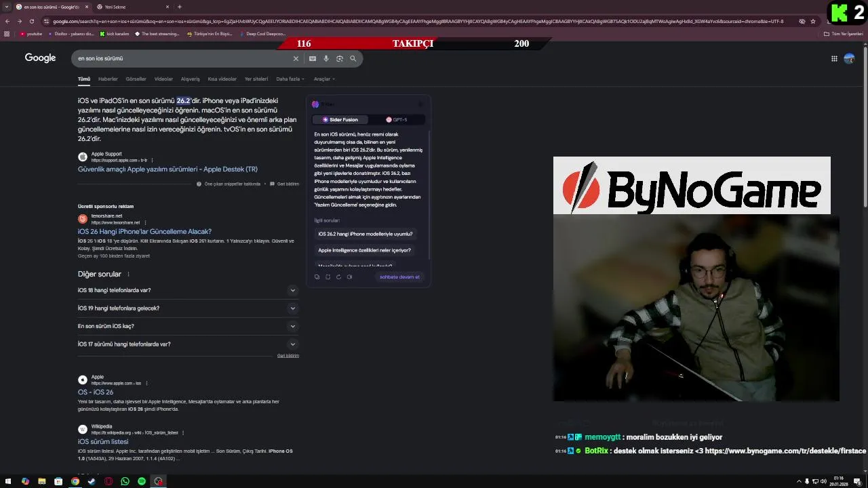Read the Sider answer aloud
868x488 pixels.
tap(349, 277)
